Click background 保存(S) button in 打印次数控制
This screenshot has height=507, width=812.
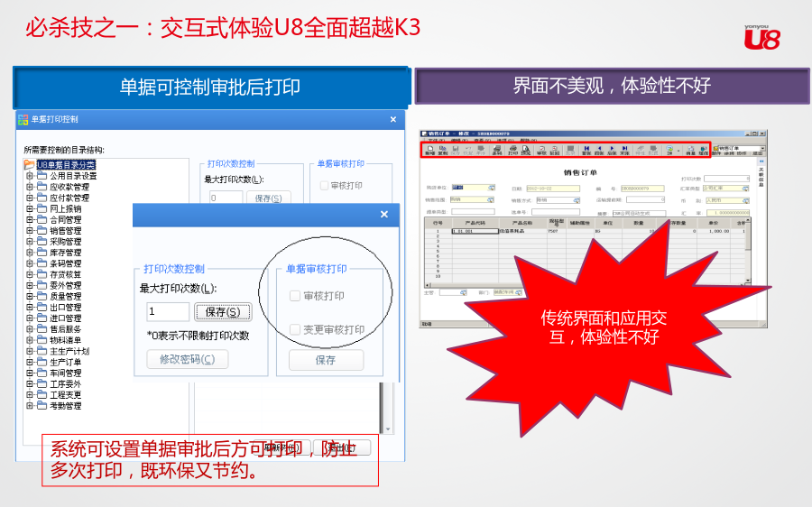(268, 198)
